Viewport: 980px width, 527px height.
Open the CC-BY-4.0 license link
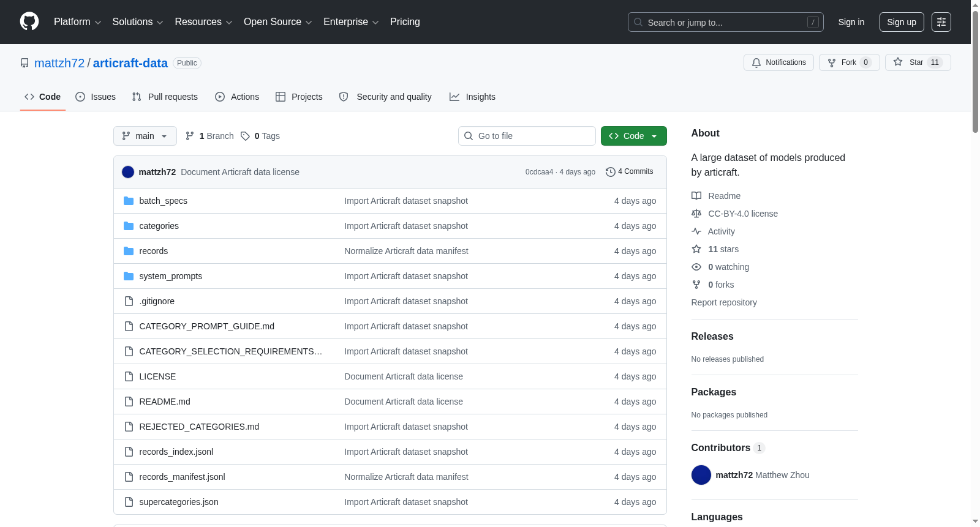pyautogui.click(x=743, y=214)
